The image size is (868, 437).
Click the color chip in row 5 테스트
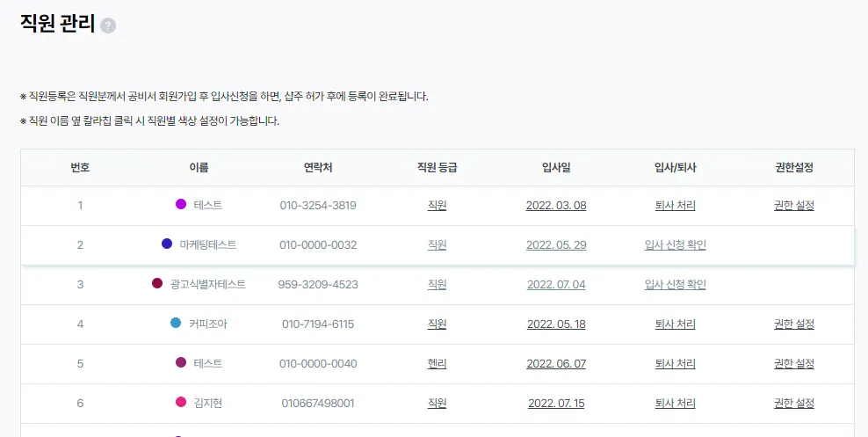coord(181,362)
